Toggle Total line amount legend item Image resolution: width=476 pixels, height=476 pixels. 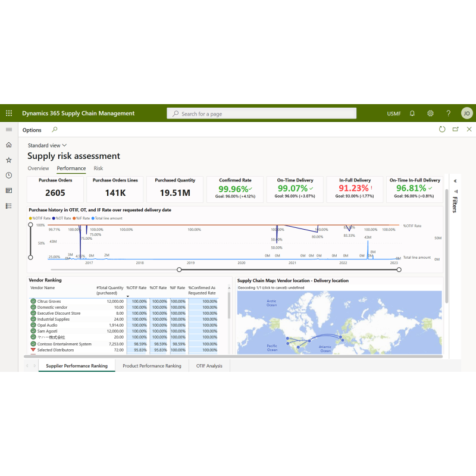point(107,218)
